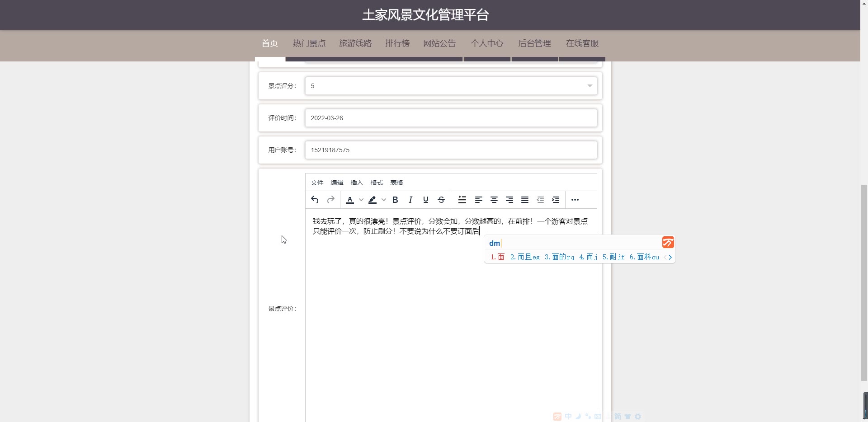Expand the text color dropdown arrow
The width and height of the screenshot is (868, 422).
pyautogui.click(x=361, y=200)
